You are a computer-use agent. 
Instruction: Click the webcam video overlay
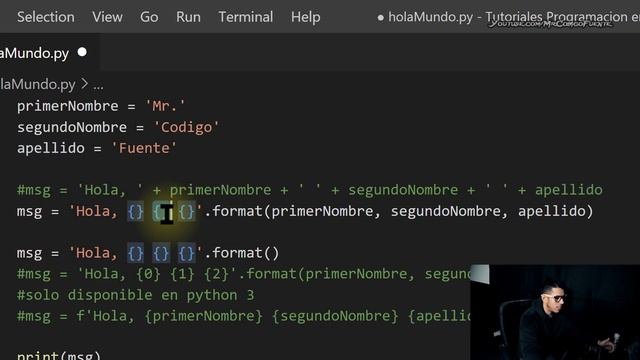point(555,312)
